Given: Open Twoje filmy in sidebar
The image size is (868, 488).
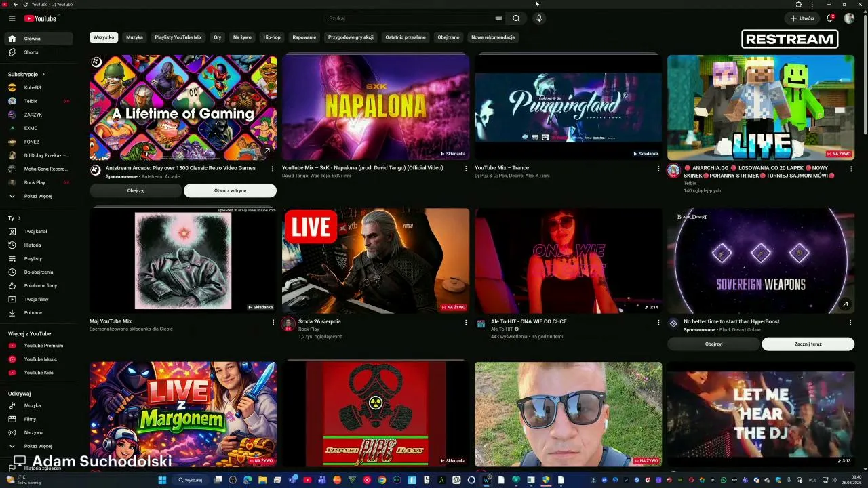Looking at the screenshot, I should coord(39,299).
